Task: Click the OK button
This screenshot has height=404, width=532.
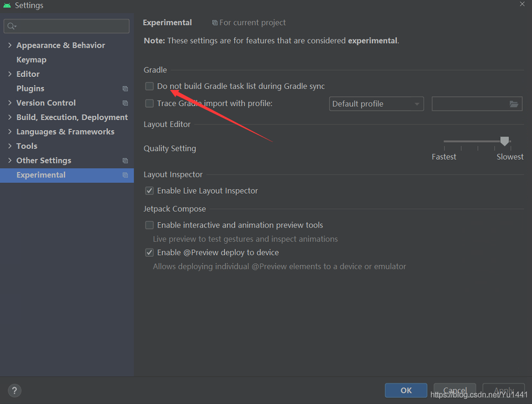Action: [x=406, y=390]
